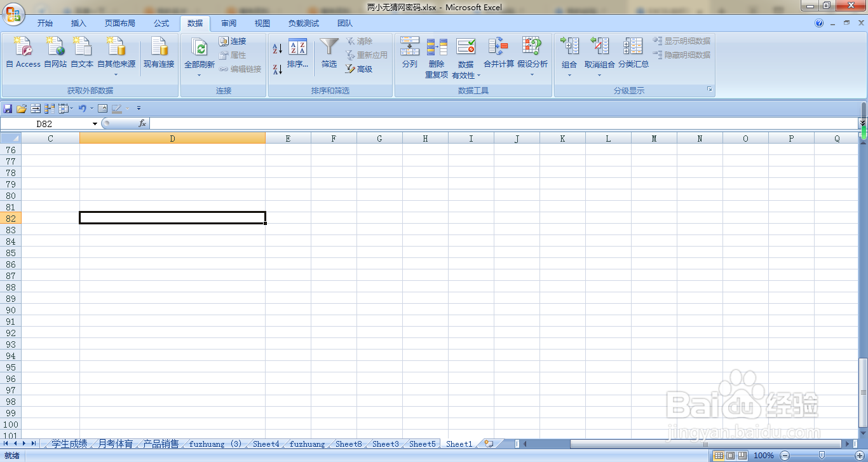Screen dimensions: 868x462
Task: Zoom out with minus button
Action: [785, 456]
